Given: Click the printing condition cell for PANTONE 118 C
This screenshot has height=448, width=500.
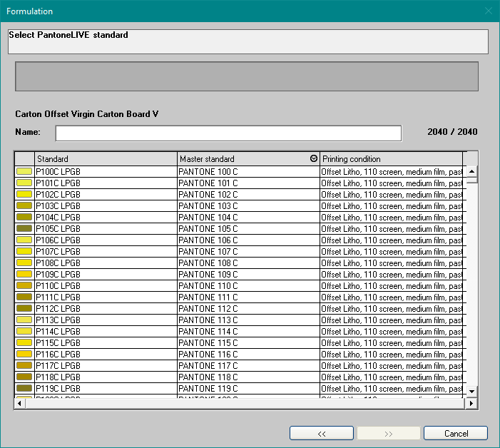Looking at the screenshot, I should coord(392,377).
